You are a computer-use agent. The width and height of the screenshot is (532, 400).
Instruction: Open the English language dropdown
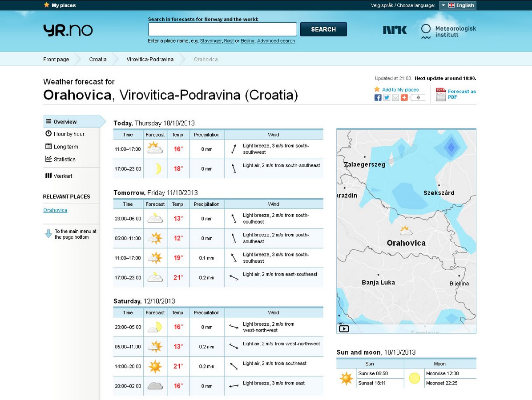point(458,5)
